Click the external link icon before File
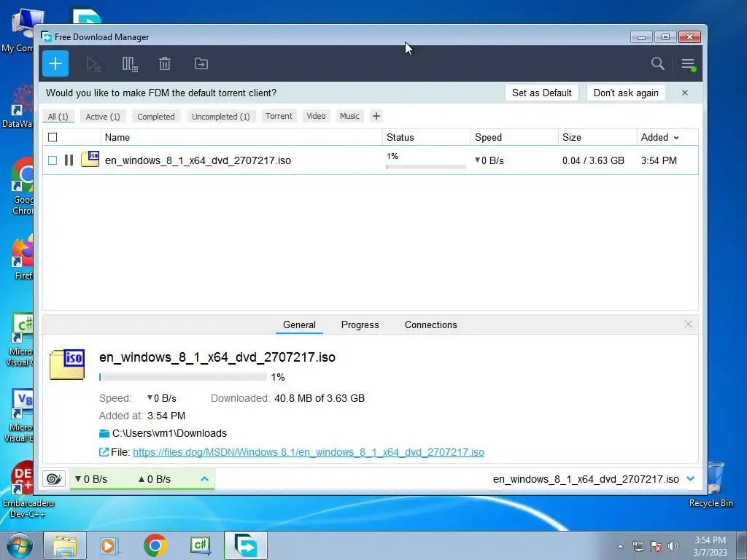 click(104, 452)
